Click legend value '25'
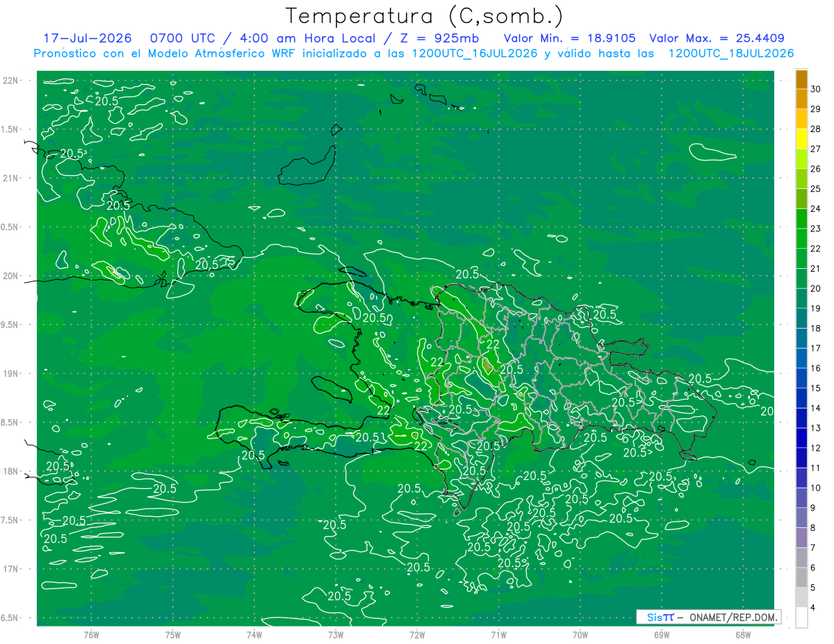The height and width of the screenshot is (644, 834). coord(816,188)
